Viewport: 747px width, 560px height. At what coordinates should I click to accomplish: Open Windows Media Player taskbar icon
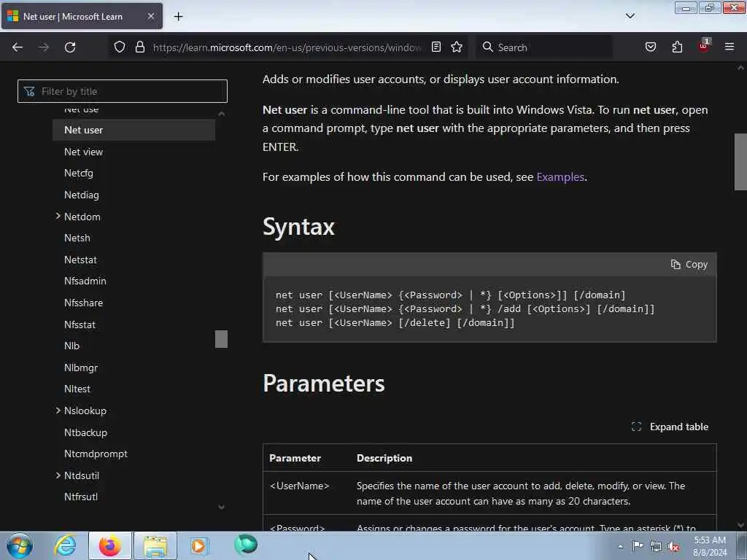[x=198, y=545]
